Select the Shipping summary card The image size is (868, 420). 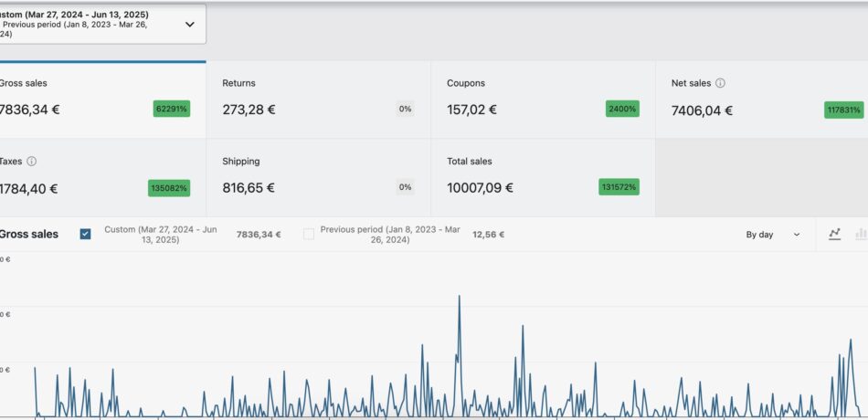click(318, 177)
